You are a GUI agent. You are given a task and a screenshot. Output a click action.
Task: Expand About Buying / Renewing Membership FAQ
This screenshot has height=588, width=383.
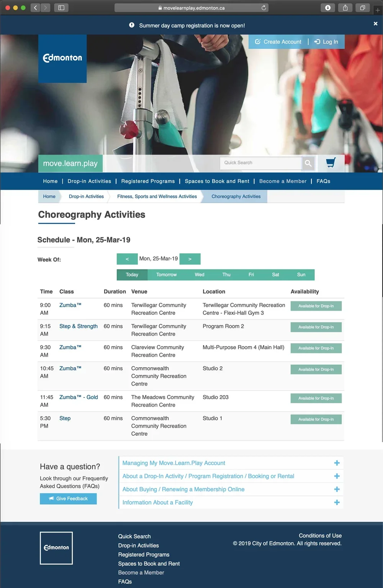(x=231, y=489)
